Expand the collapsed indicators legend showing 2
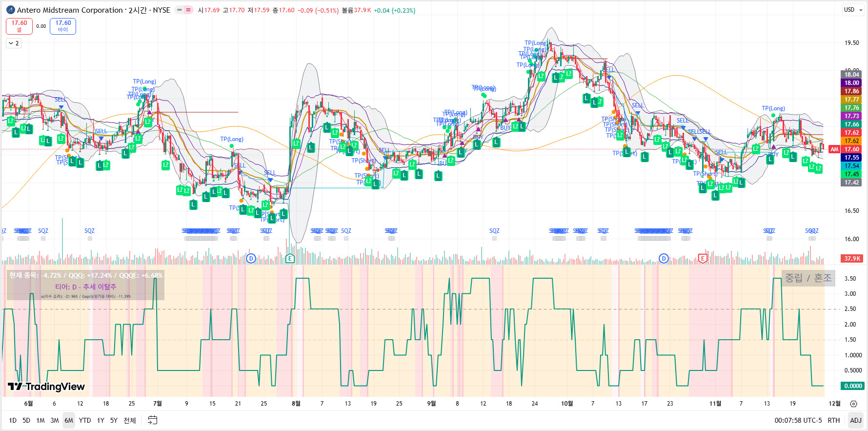 pos(14,43)
